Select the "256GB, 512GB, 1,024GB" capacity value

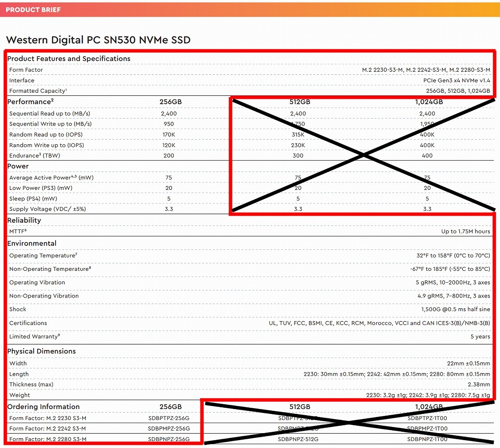(x=458, y=91)
